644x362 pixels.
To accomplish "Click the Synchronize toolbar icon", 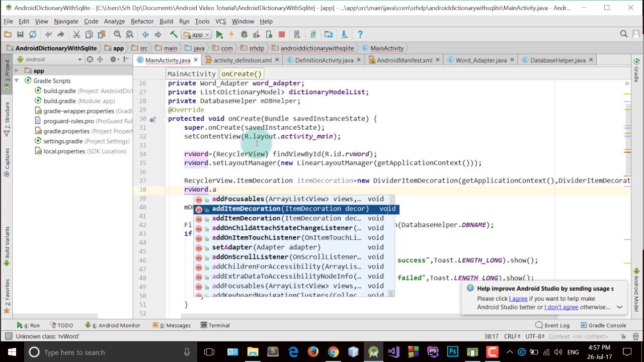I will pyautogui.click(x=33, y=34).
